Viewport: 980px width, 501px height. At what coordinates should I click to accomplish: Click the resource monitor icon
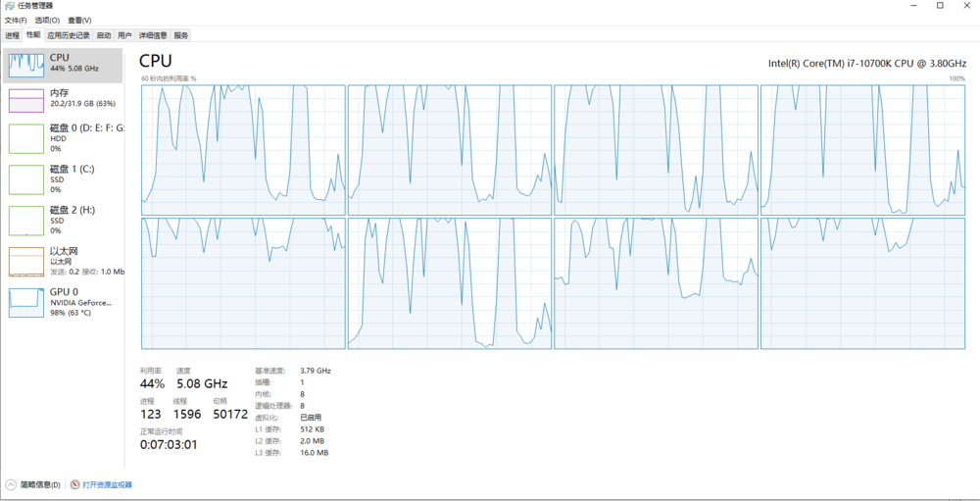pyautogui.click(x=75, y=484)
